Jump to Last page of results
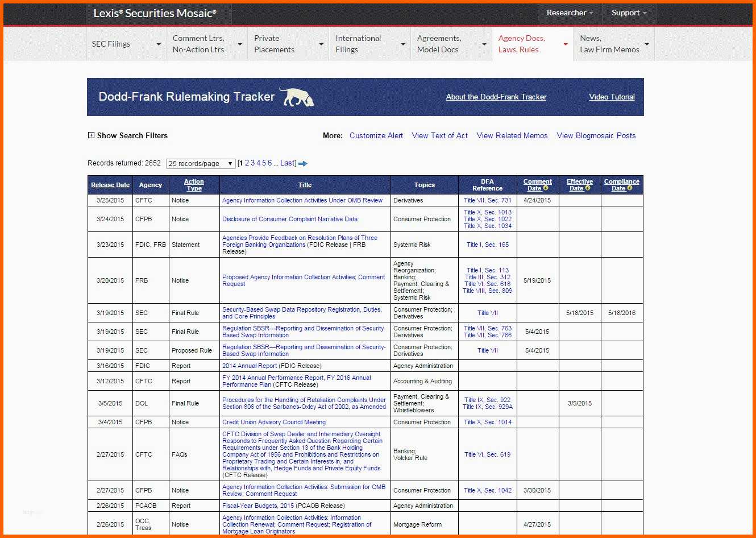Viewport: 756px width, 538px height. (288, 163)
